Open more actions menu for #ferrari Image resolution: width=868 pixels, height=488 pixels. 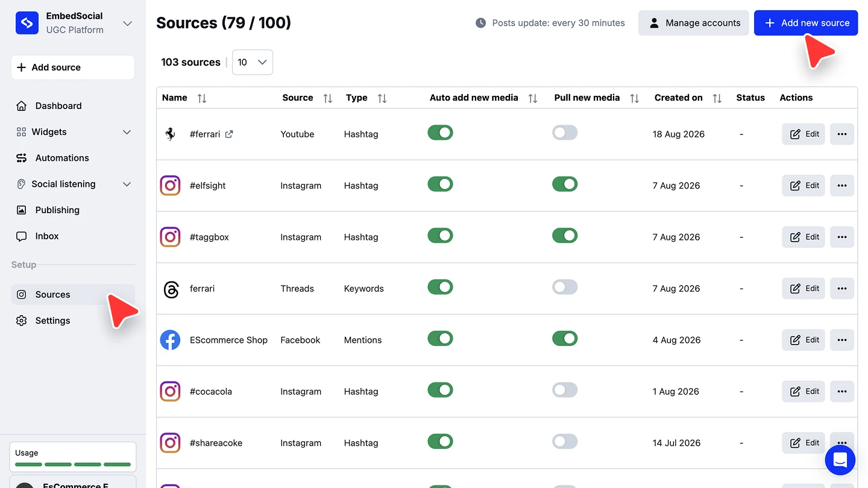[x=842, y=134]
